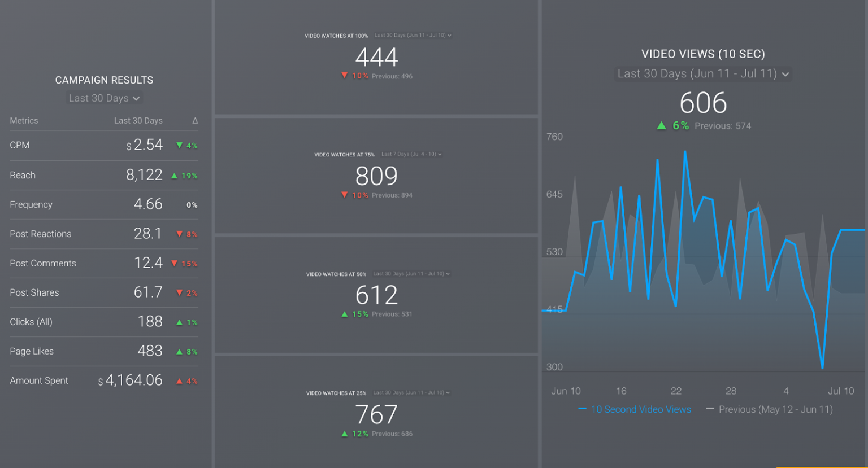This screenshot has height=468, width=868.
Task: Click the green up arrow under 767
Action: (344, 434)
